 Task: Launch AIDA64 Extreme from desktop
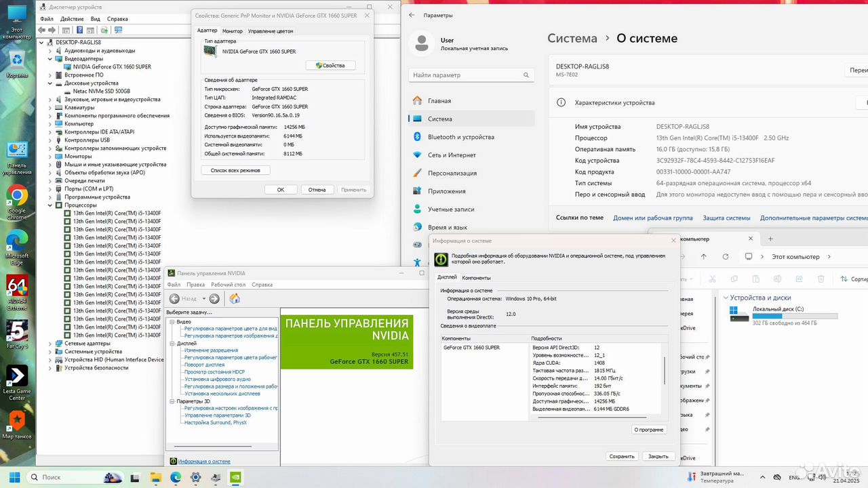[17, 291]
